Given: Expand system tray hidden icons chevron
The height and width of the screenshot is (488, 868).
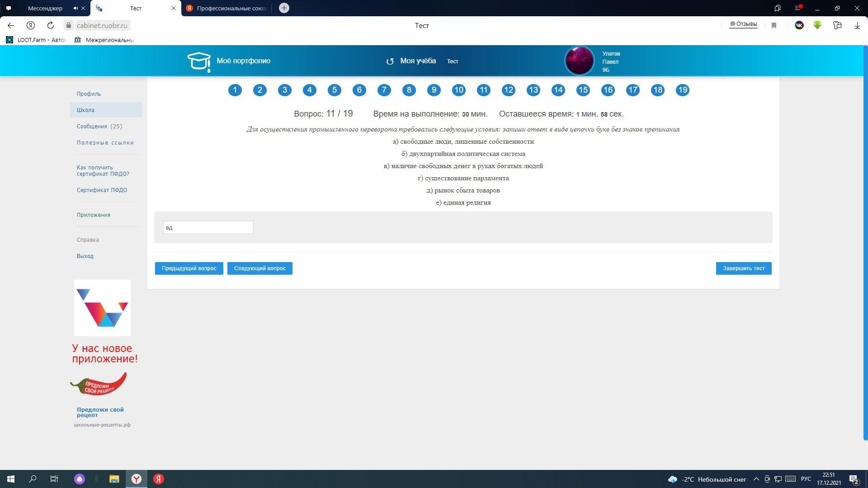Looking at the screenshot, I should [756, 479].
